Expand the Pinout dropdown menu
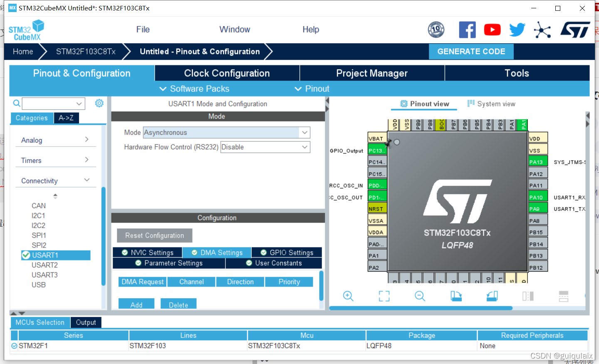This screenshot has width=599, height=364. tap(312, 89)
